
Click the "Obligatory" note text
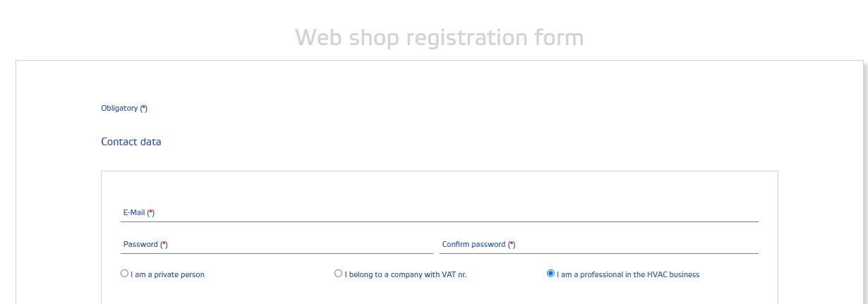click(x=119, y=108)
